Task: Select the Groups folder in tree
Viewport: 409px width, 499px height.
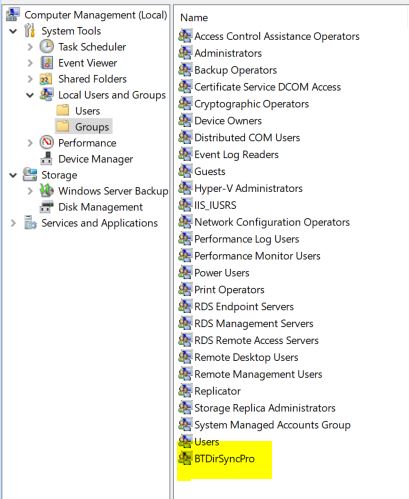Action: pyautogui.click(x=92, y=127)
